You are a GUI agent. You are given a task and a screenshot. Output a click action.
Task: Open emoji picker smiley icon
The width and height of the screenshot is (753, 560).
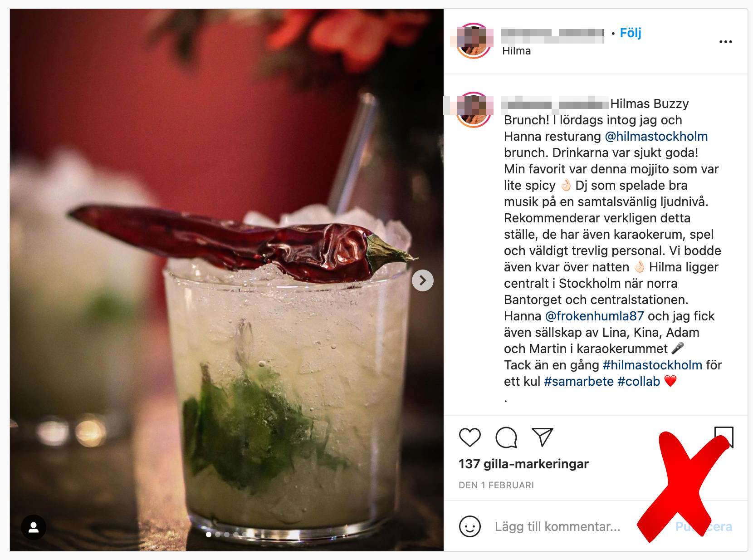coord(470,526)
